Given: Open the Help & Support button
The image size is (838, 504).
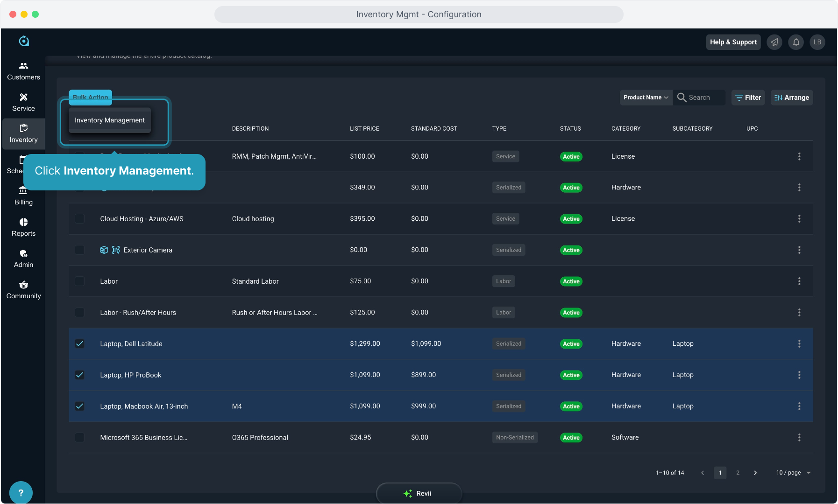Looking at the screenshot, I should point(733,42).
